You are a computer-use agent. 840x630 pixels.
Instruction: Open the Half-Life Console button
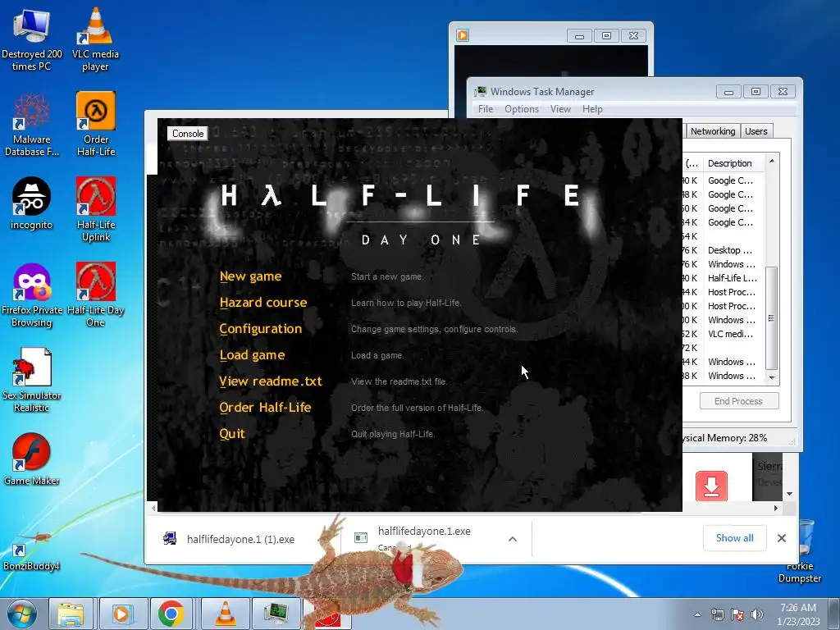[x=188, y=134]
